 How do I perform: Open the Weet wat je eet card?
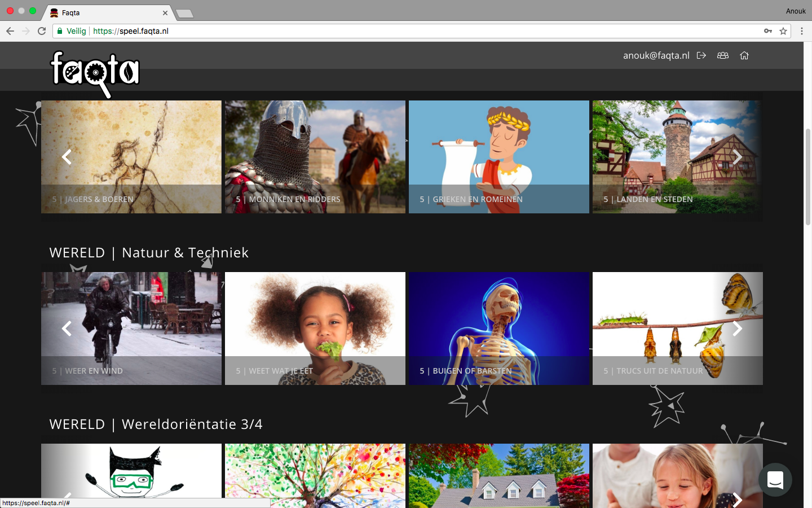click(315, 329)
